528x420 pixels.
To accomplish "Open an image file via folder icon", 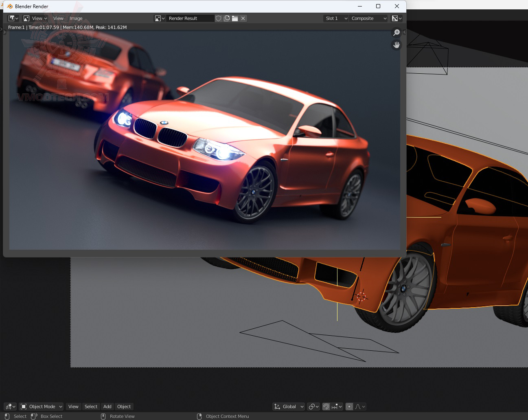I will coord(235,18).
